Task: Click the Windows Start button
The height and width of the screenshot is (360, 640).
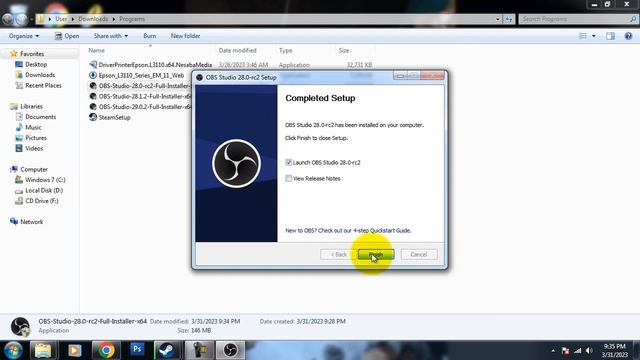Action: click(x=13, y=350)
